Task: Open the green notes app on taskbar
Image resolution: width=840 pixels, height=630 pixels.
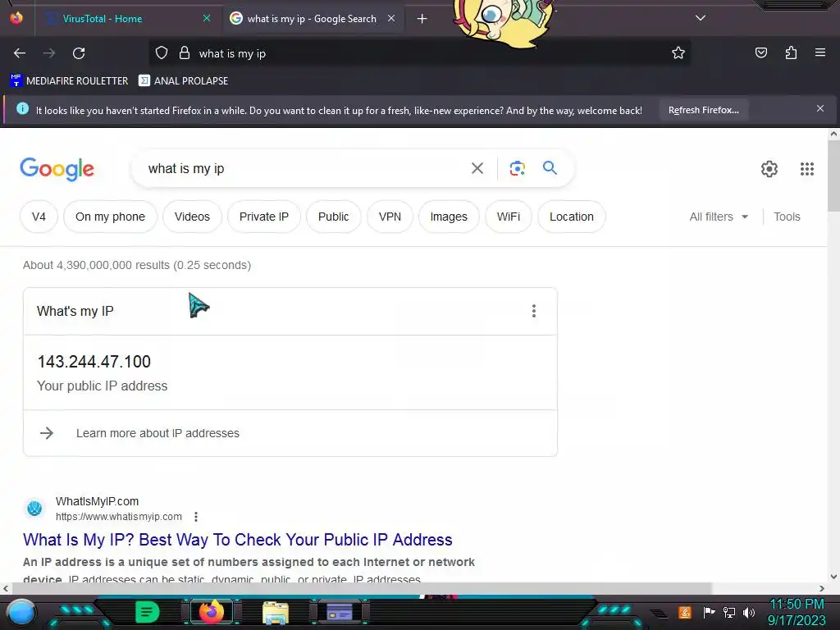Action: click(x=148, y=612)
